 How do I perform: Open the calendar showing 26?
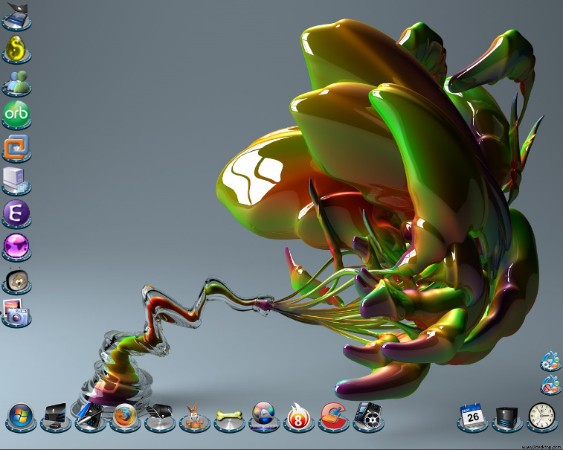point(473,417)
